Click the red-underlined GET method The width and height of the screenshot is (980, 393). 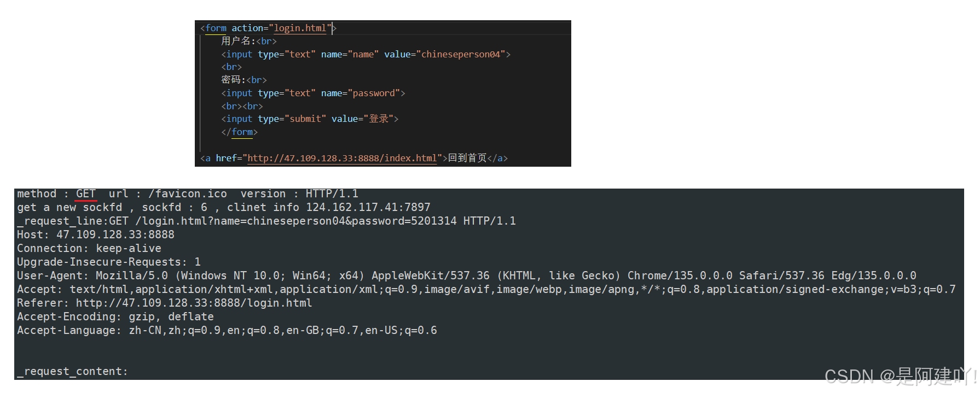tap(86, 193)
